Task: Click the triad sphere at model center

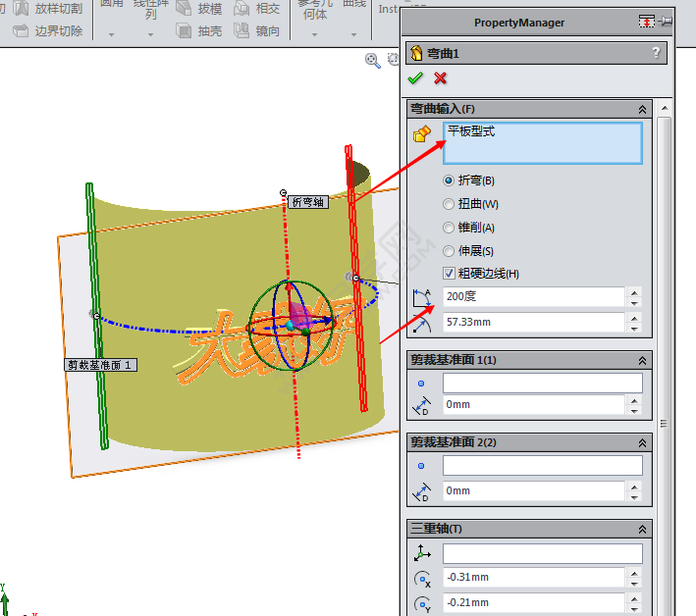Action: point(291,326)
